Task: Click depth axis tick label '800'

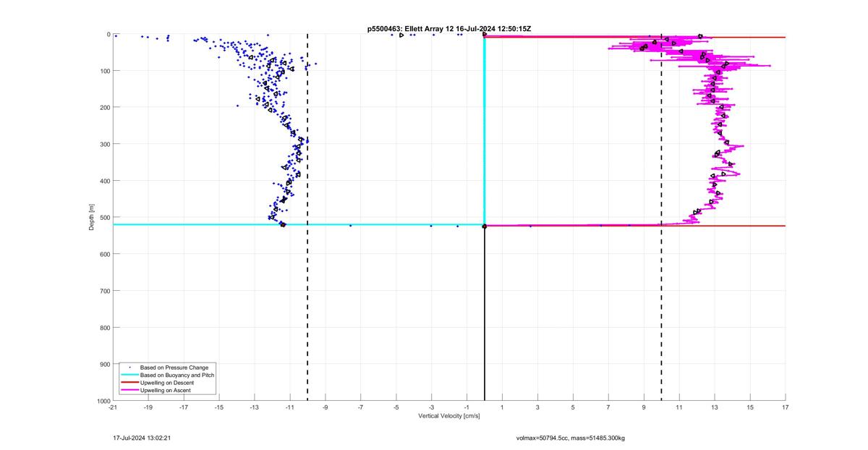Action: point(105,328)
